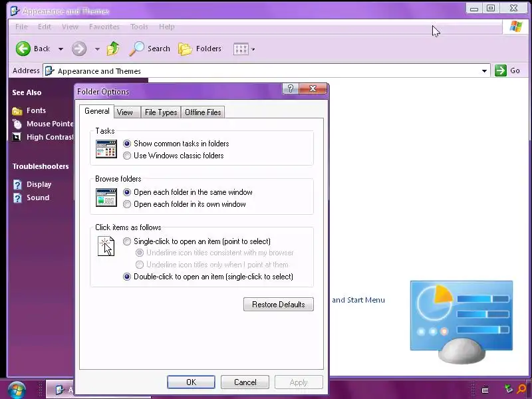Switch to the General tab

[x=96, y=111]
